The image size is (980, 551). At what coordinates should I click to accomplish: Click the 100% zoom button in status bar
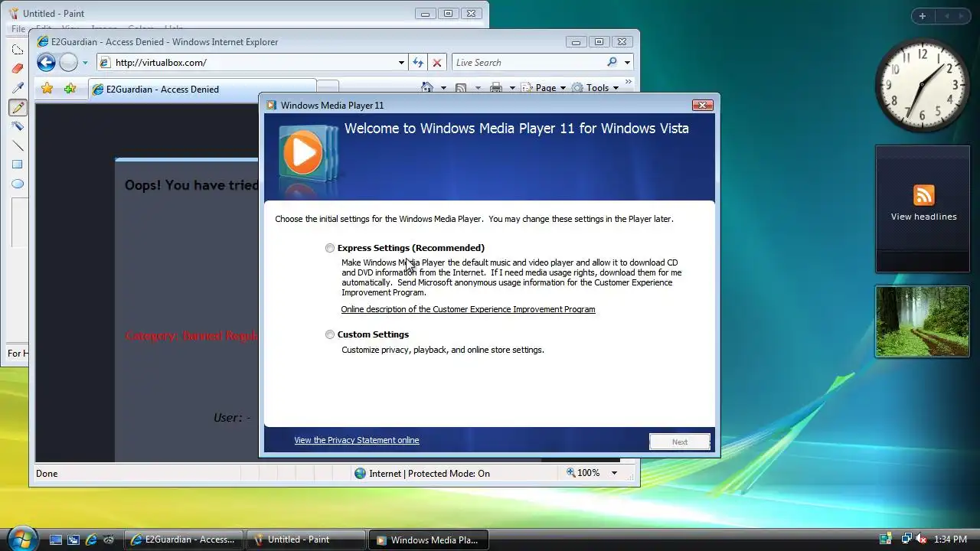pyautogui.click(x=584, y=473)
